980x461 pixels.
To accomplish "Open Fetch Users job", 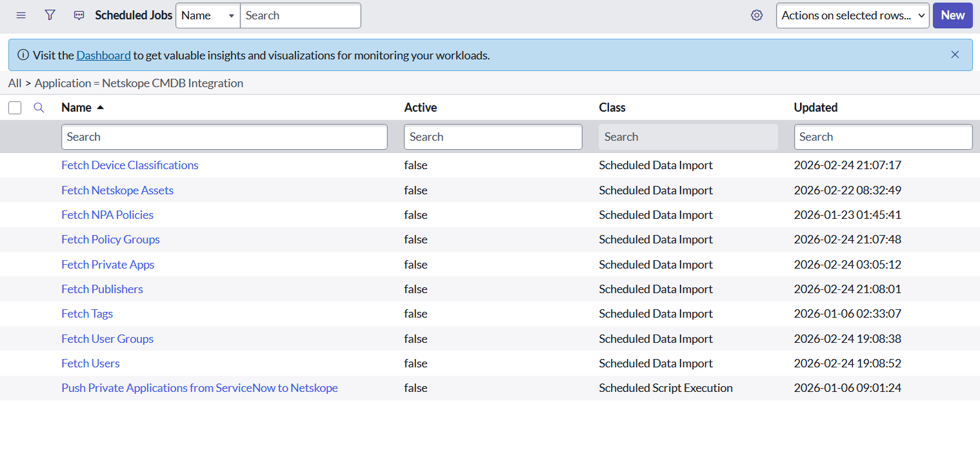I will (90, 364).
